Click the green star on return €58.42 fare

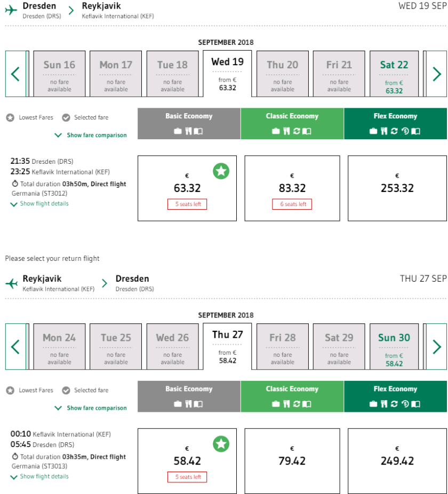pos(221,444)
